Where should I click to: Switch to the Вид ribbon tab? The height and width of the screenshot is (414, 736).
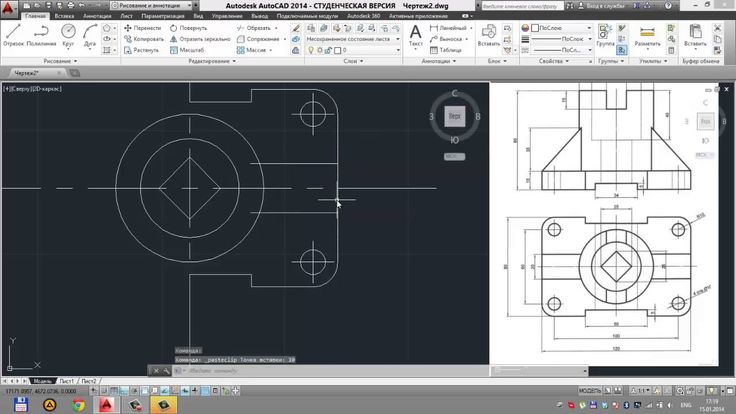[198, 16]
